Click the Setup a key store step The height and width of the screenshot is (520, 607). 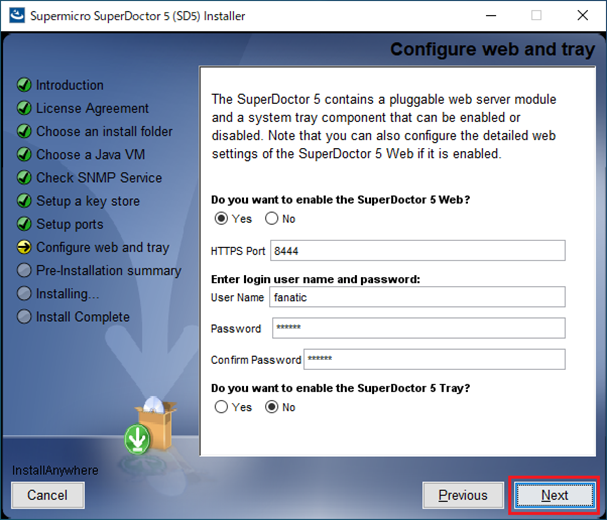coord(88,201)
